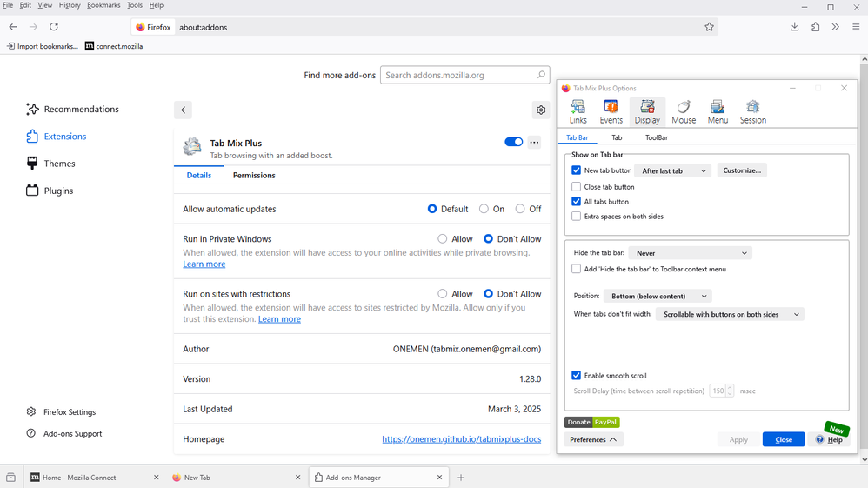Select the Display options panel
868x488 pixels.
pos(646,111)
